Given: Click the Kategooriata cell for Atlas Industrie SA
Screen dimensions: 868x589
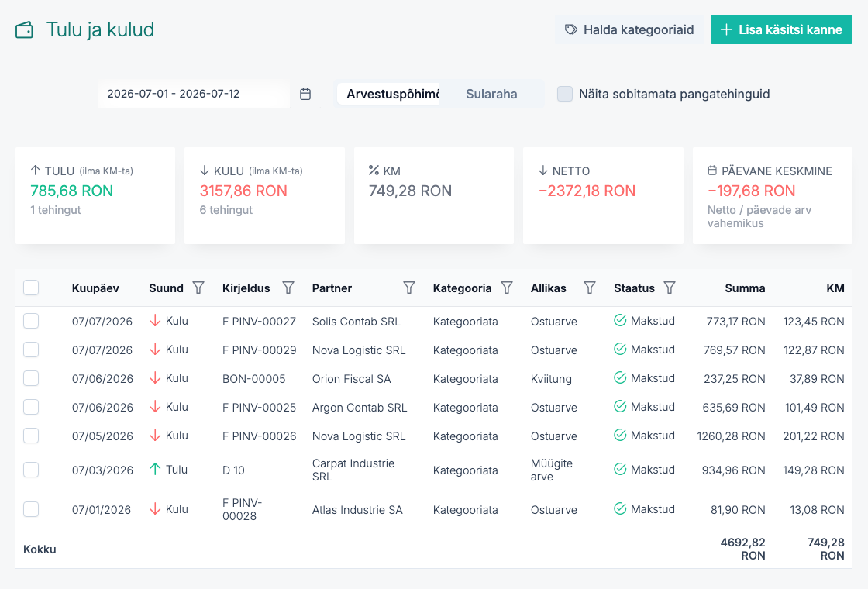Looking at the screenshot, I should 465,510.
